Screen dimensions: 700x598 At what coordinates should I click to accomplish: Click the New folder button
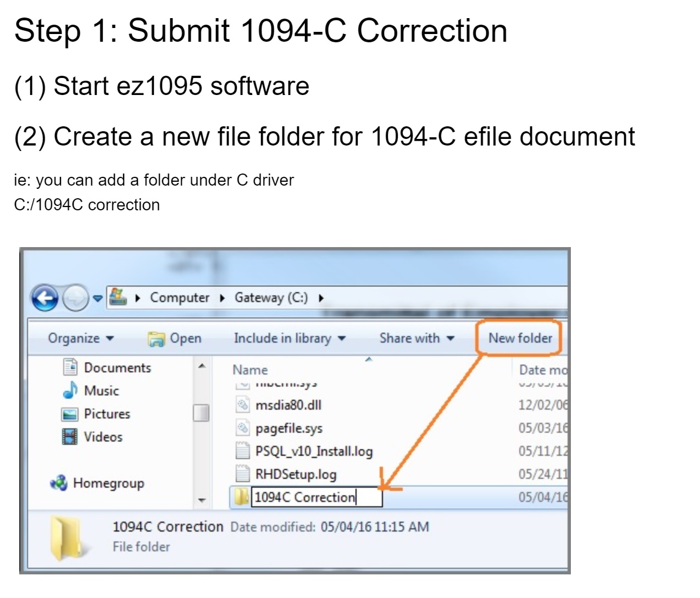pyautogui.click(x=520, y=338)
